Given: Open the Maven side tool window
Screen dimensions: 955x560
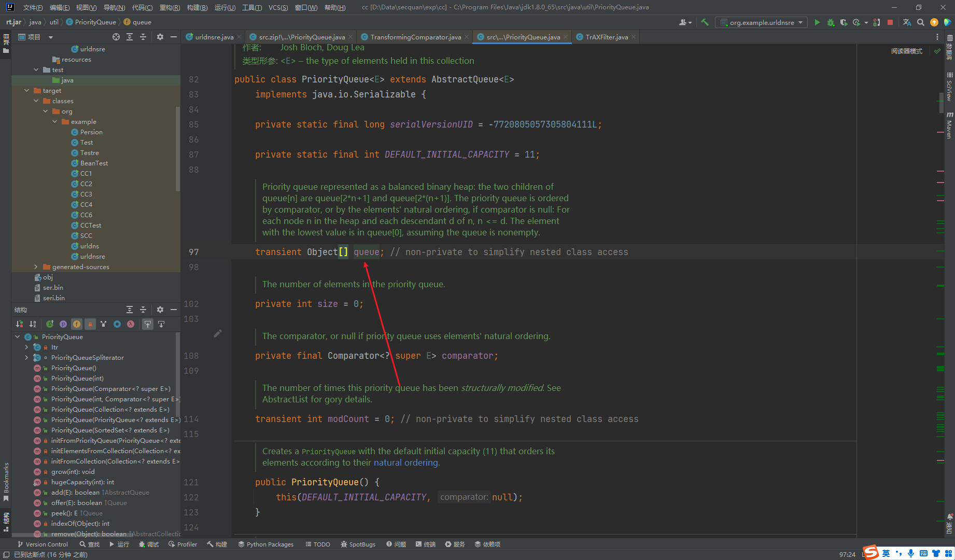Looking at the screenshot, I should (950, 125).
